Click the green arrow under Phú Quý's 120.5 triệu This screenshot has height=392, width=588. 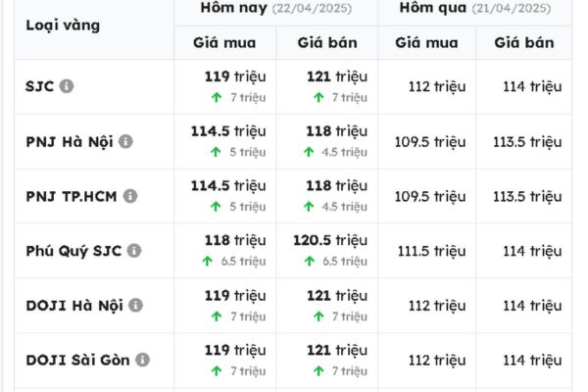coord(310,262)
